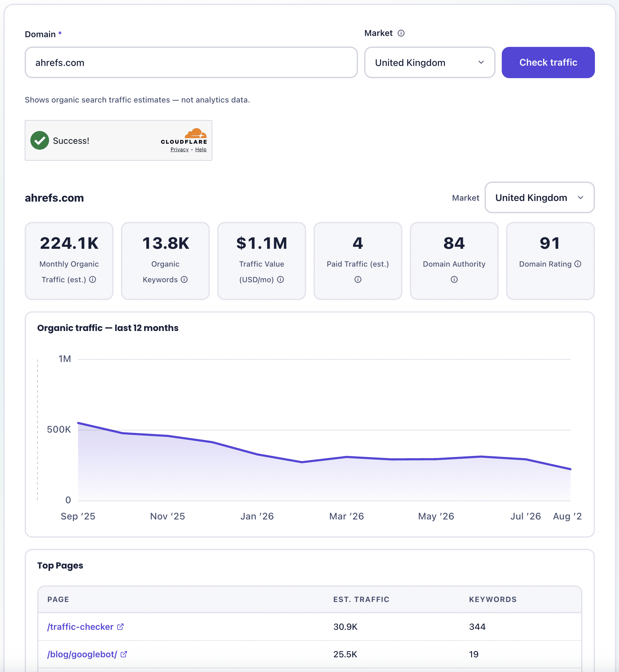Viewport: 619px width, 672px height.
Task: Click the Check traffic button
Action: (x=548, y=63)
